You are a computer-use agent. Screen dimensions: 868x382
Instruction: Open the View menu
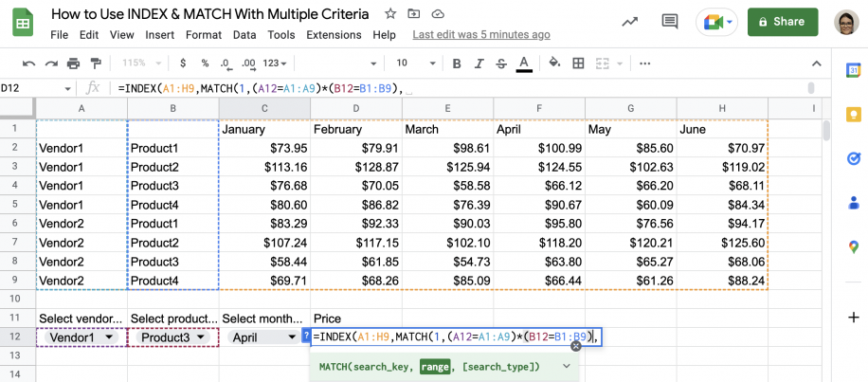(122, 35)
